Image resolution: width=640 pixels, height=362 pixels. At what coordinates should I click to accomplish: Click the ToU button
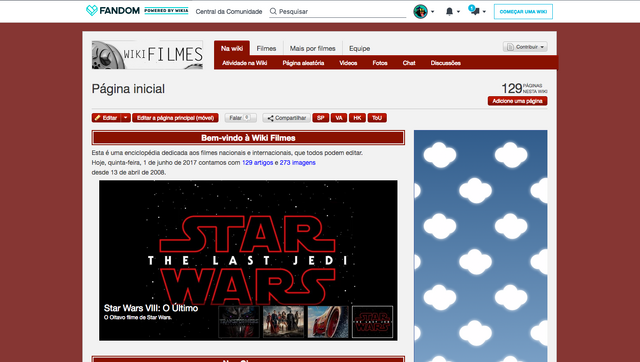pos(377,118)
